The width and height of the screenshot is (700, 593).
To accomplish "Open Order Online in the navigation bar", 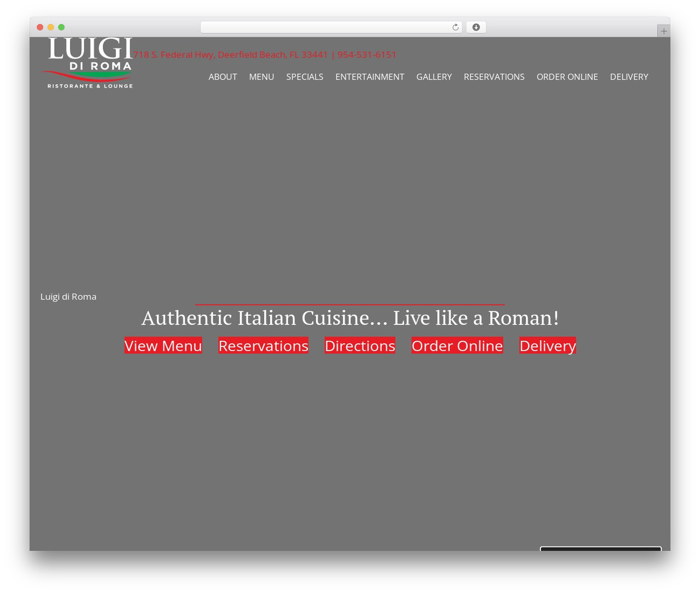I will tap(567, 77).
